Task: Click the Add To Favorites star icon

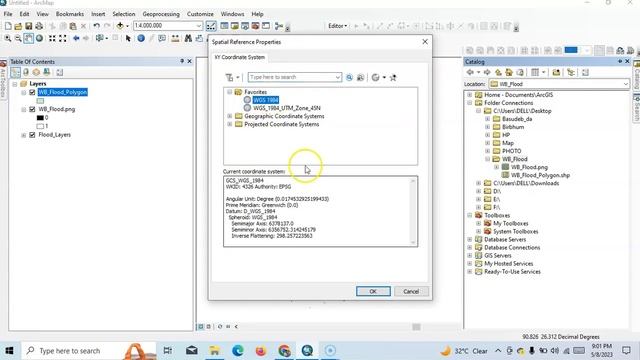Action: coord(393,78)
